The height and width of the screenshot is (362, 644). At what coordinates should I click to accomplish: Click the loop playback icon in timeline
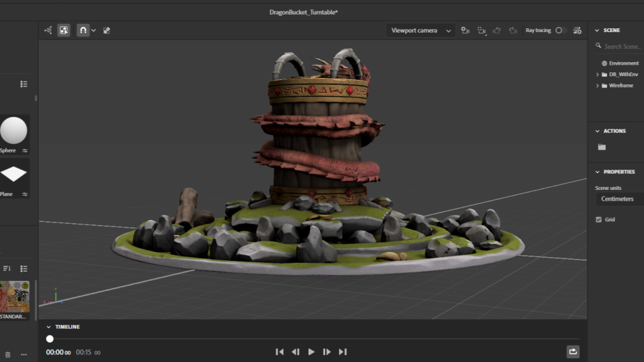click(573, 352)
